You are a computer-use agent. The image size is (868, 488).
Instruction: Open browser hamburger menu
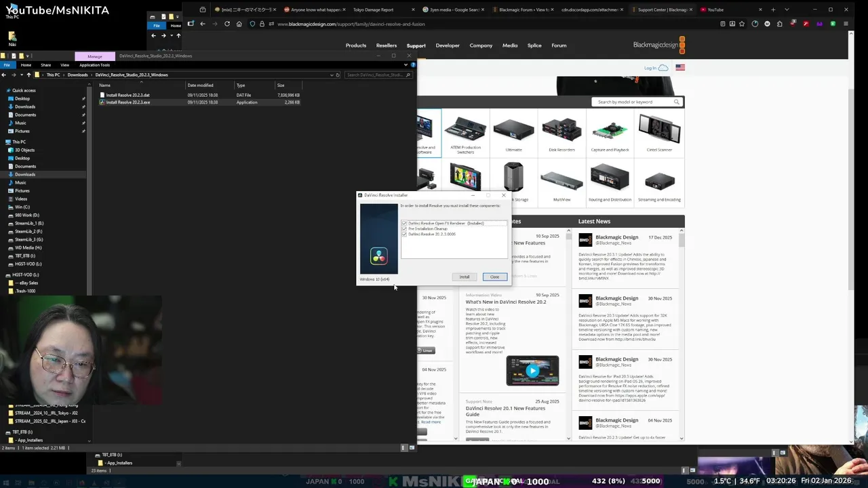846,24
